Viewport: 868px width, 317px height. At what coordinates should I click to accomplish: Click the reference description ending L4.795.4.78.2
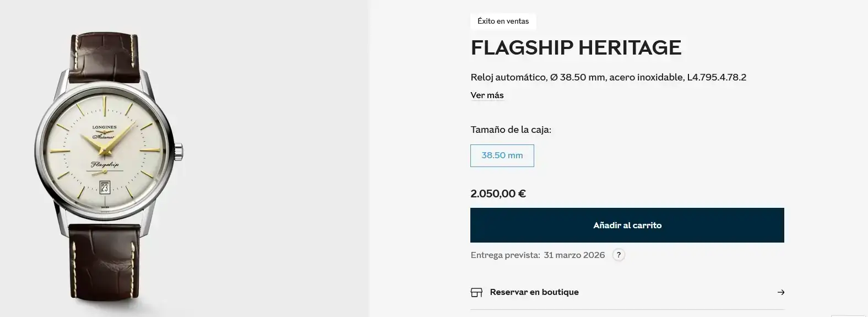[608, 77]
